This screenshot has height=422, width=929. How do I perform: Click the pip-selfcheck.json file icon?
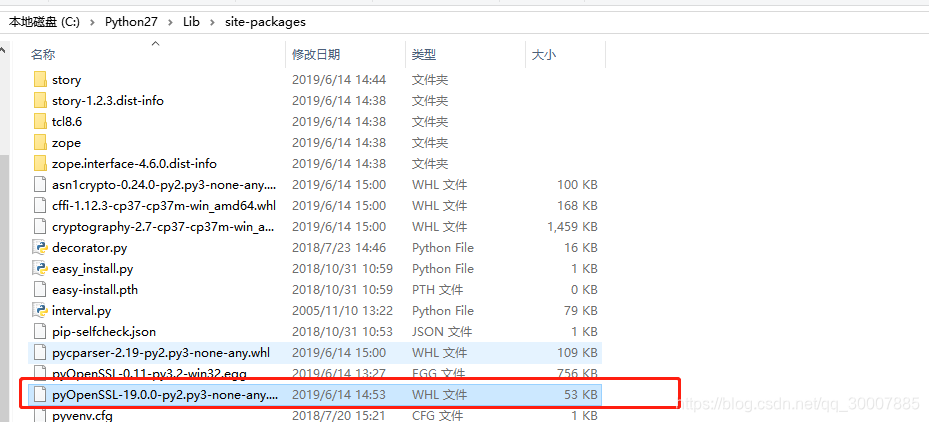click(40, 332)
